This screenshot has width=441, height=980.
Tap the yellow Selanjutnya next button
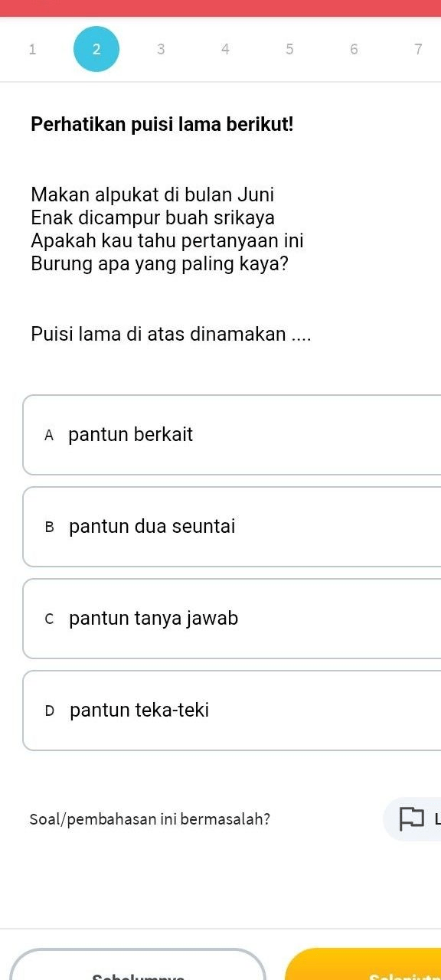click(x=363, y=965)
